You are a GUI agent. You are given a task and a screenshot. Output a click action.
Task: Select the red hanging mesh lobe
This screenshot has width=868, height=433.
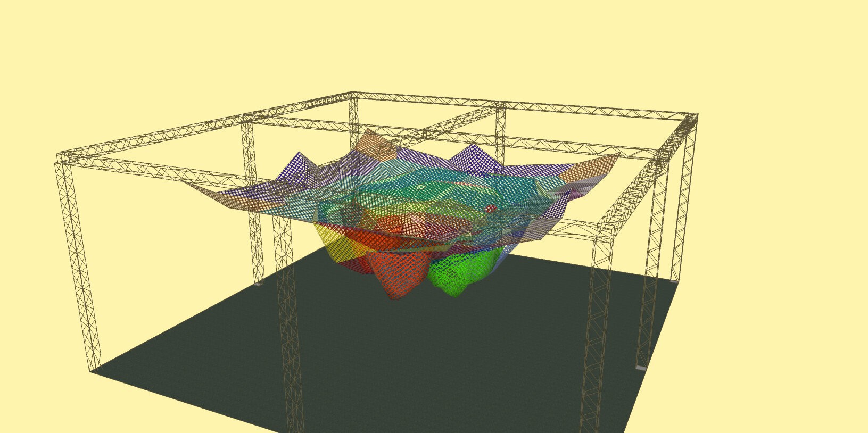[400, 275]
